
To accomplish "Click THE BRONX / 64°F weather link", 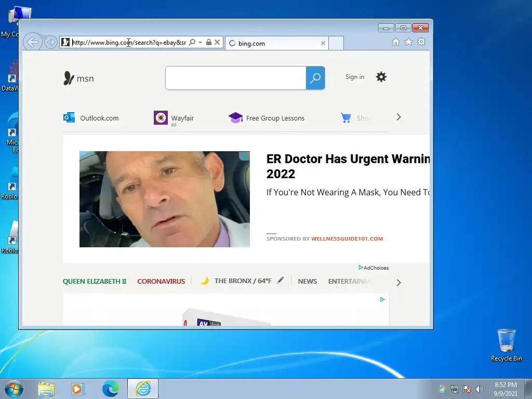I will 243,281.
